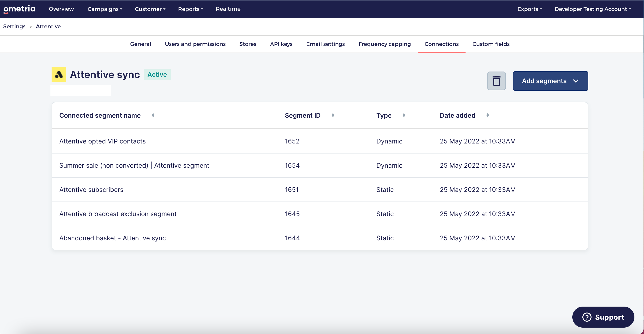The width and height of the screenshot is (644, 334).
Task: Click the yellow Attentive logo icon
Action: pos(59,74)
